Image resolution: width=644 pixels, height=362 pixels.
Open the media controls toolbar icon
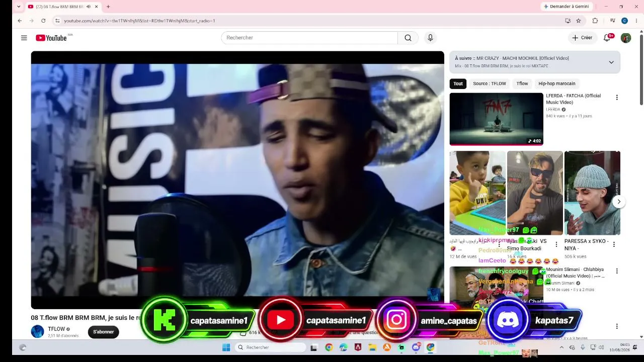(612, 21)
